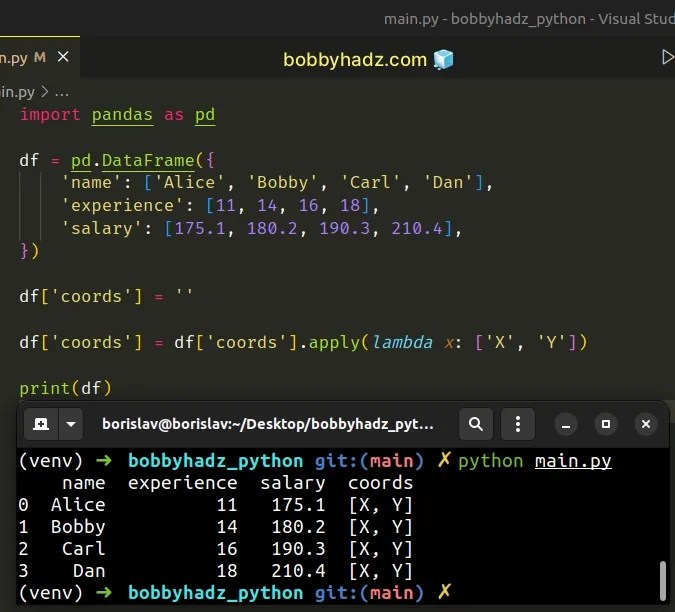This screenshot has height=612, width=675.
Task: Click value 175.1 in salary list
Action: 200,228
